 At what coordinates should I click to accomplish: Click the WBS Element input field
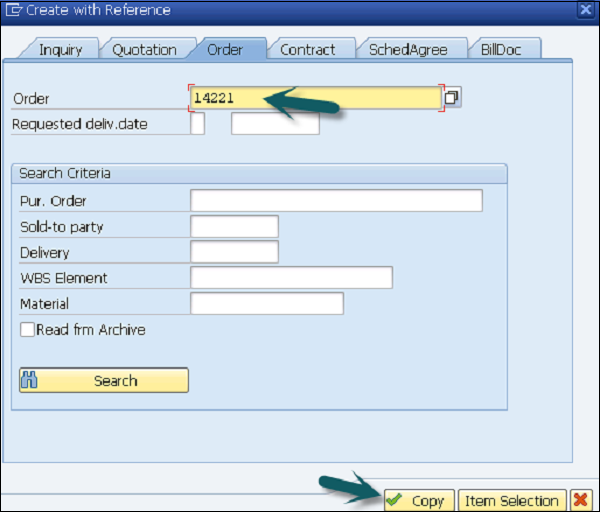point(291,277)
